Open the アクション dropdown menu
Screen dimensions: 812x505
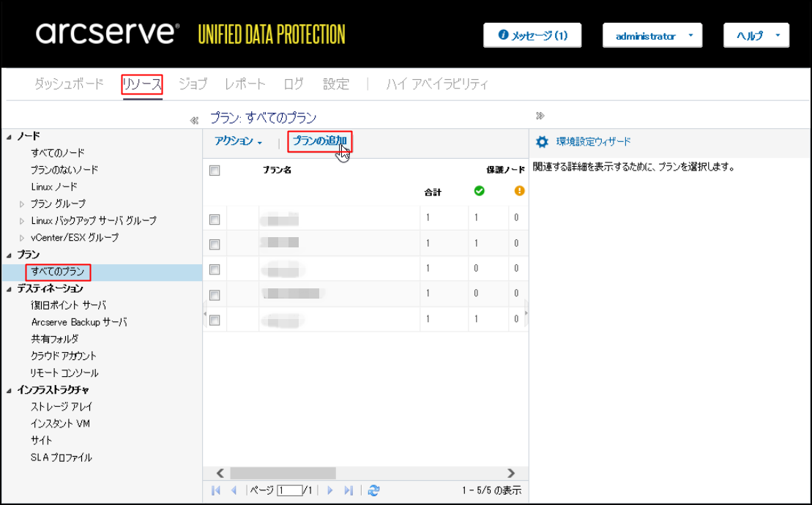coord(238,141)
